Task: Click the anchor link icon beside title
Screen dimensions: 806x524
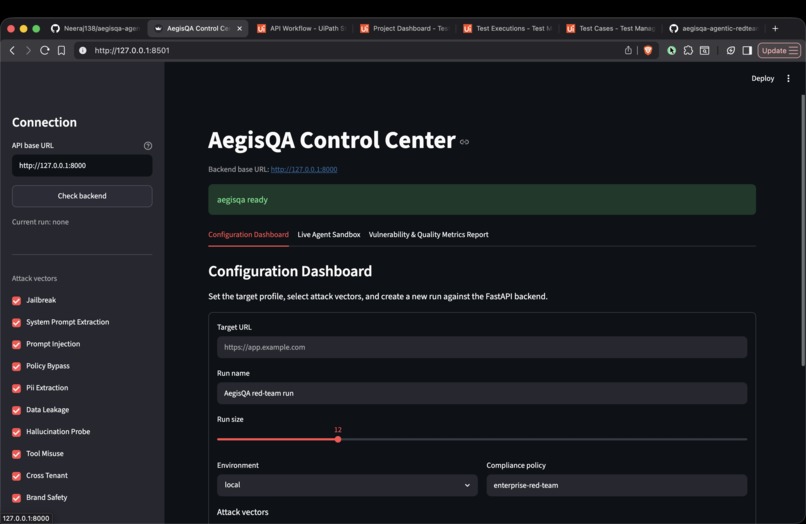Action: [464, 142]
